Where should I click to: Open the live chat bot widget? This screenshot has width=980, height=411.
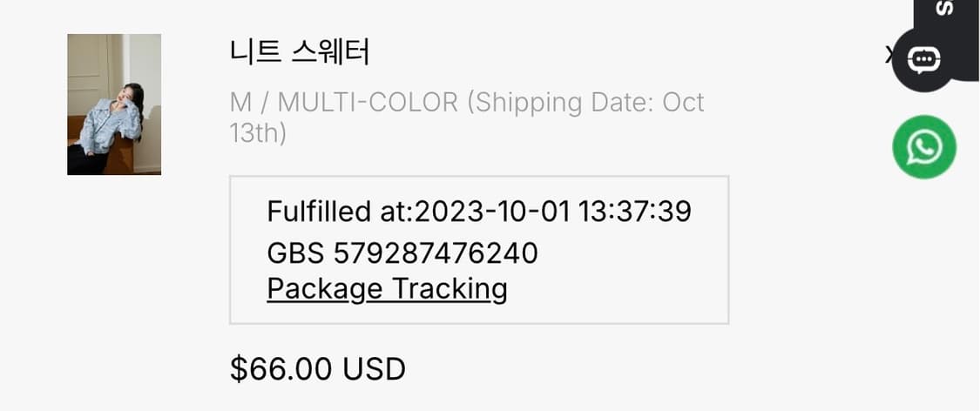pos(923,59)
